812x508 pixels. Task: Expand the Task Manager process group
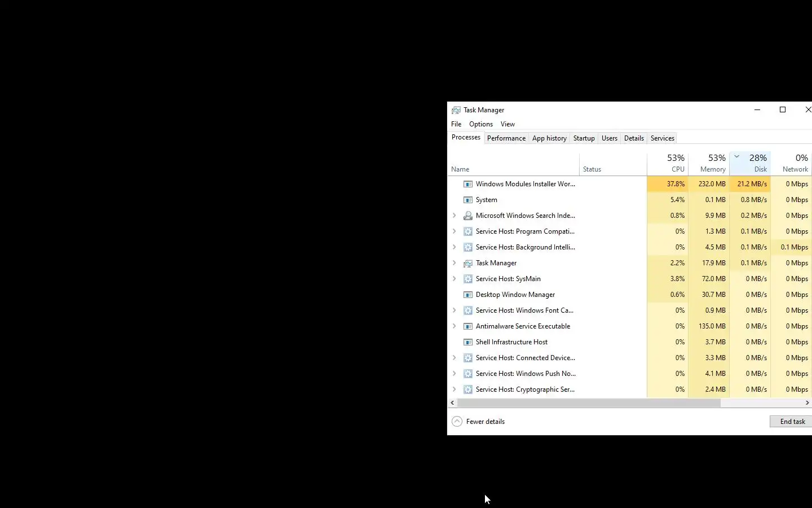tap(454, 263)
